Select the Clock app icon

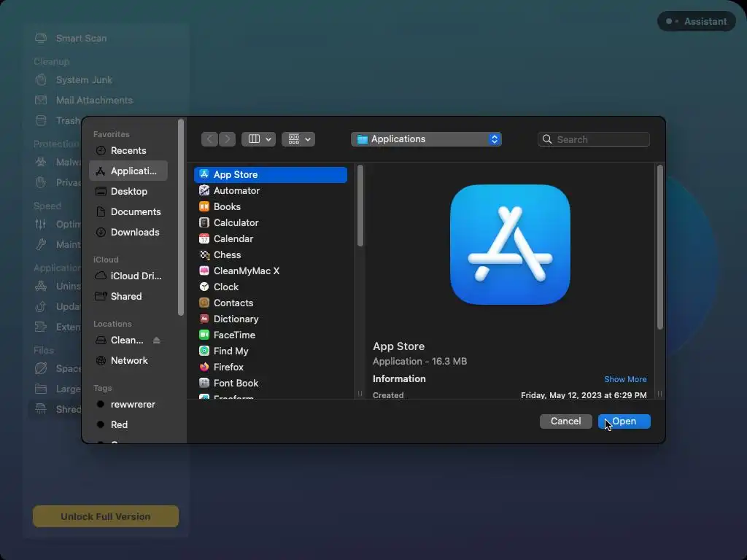[x=204, y=287]
